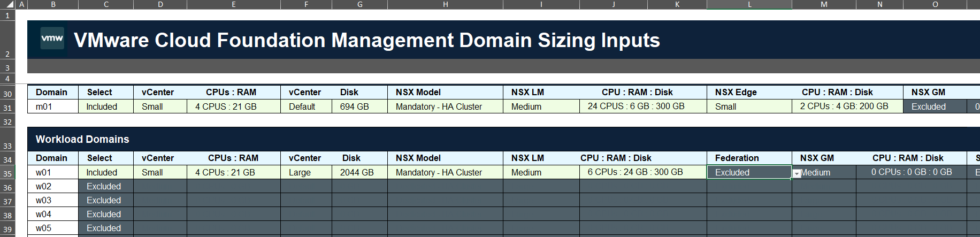Click the NSX Edge header cell
Image resolution: width=980 pixels, height=237 pixels.
(749, 92)
